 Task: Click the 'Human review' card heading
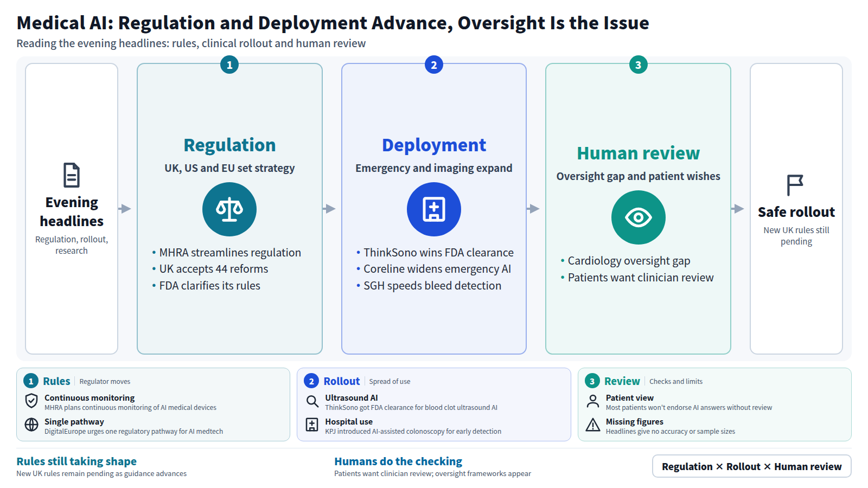(x=639, y=153)
